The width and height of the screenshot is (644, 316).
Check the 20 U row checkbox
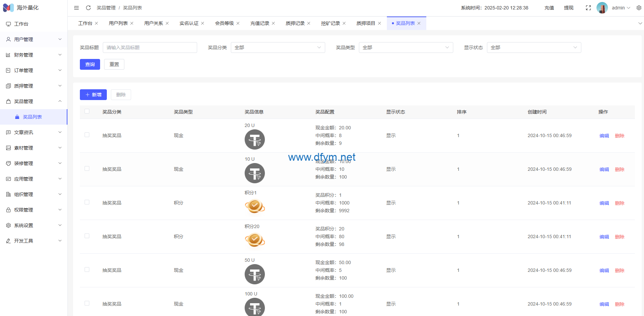click(x=87, y=135)
